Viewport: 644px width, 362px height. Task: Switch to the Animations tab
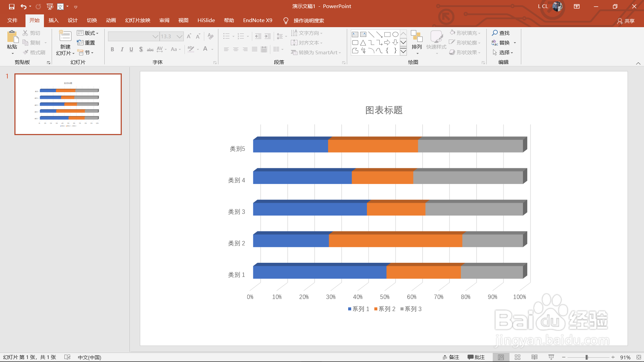click(x=111, y=20)
